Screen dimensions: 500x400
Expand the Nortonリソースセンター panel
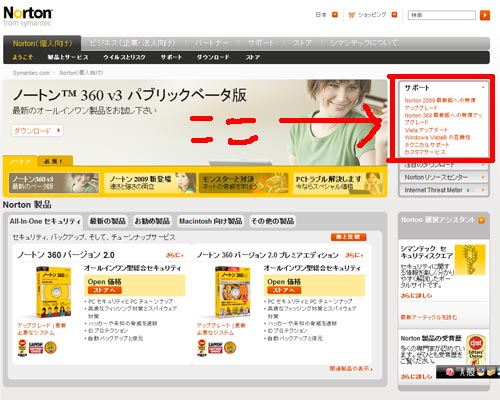pos(444,177)
